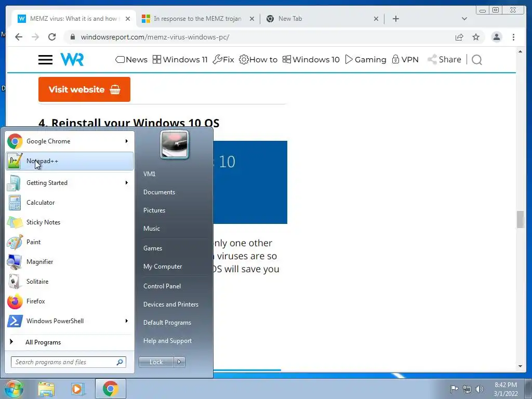Go back in Chrome

point(19,37)
